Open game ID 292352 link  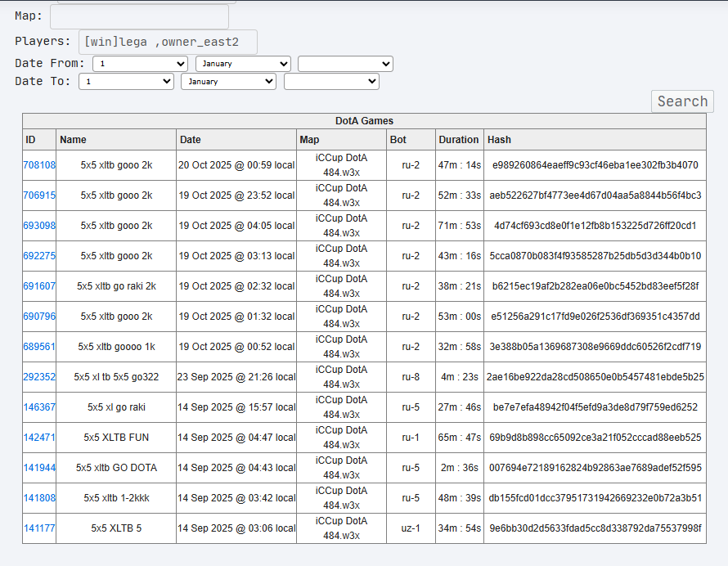[39, 376]
